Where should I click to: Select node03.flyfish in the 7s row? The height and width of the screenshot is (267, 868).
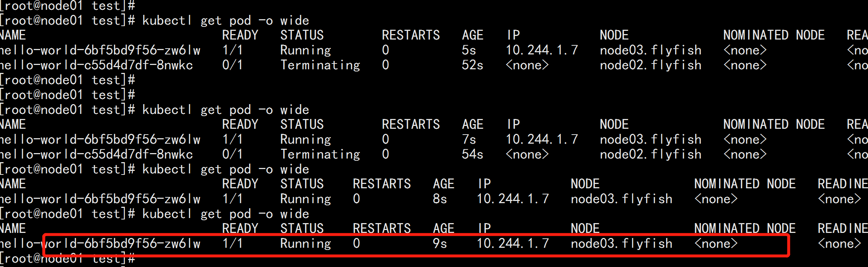(x=651, y=140)
